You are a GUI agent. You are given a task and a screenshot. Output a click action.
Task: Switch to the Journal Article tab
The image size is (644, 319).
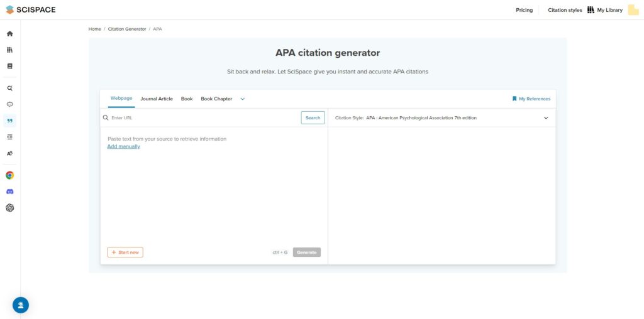[x=157, y=99]
